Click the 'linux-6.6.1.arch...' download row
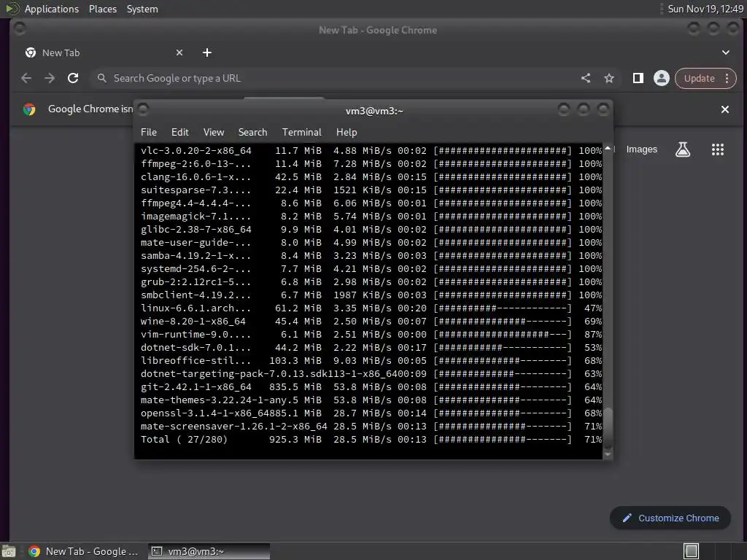 pyautogui.click(x=371, y=308)
